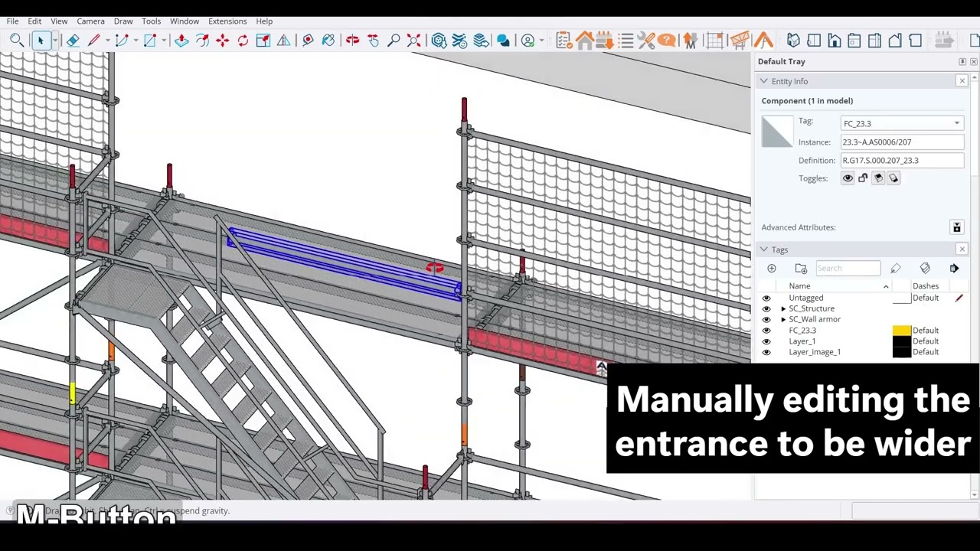The width and height of the screenshot is (980, 551).
Task: Select the Follow Me tool
Action: [x=202, y=41]
